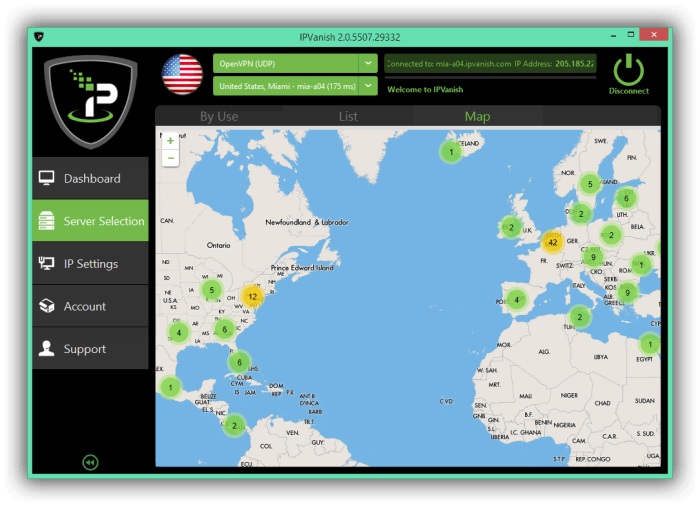Select the 9-server marker near Czech Republic
The height and width of the screenshot is (506, 700).
pyautogui.click(x=593, y=257)
